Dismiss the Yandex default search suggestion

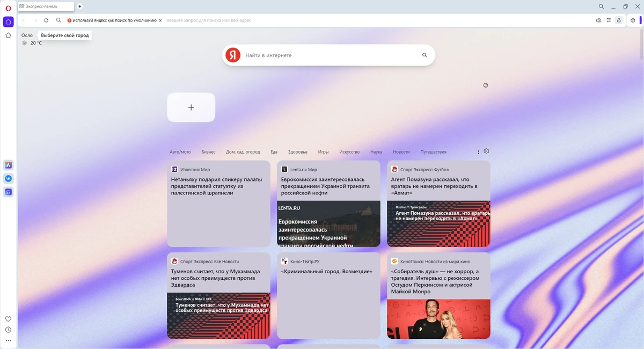(160, 20)
